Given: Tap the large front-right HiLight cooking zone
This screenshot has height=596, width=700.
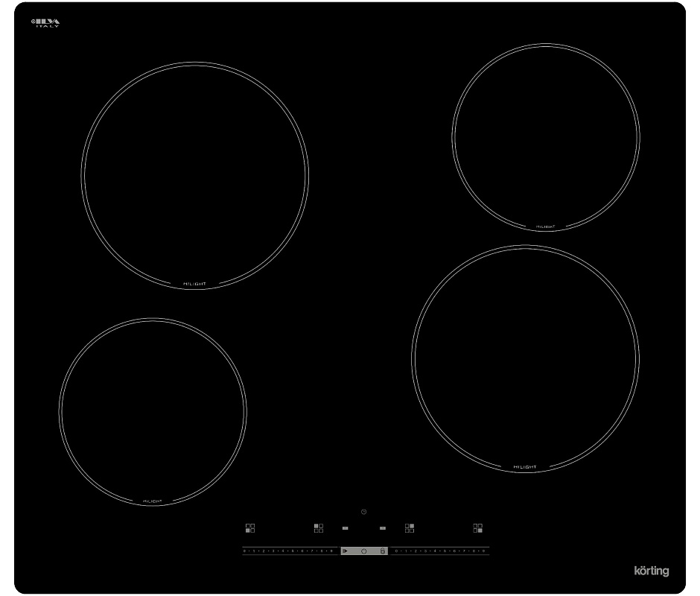Looking at the screenshot, I should [x=525, y=359].
